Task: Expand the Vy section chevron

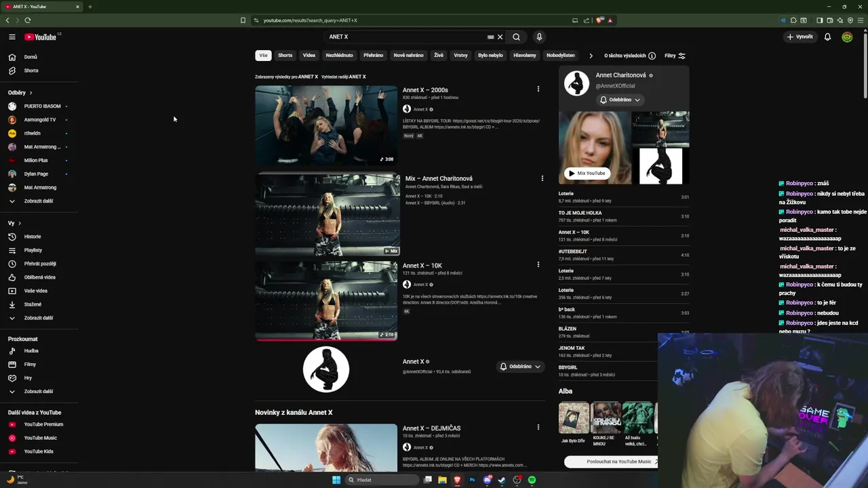Action: point(20,223)
